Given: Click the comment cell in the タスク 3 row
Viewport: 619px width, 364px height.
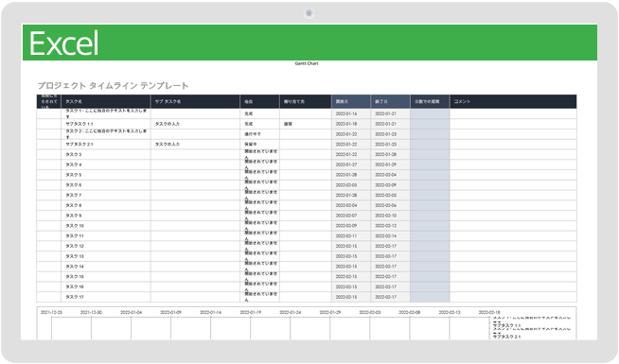Looking at the screenshot, I should (513, 155).
